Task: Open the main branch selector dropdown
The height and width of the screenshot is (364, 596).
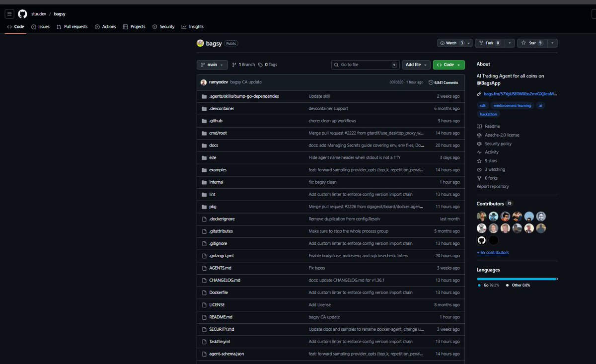Action: pos(213,65)
